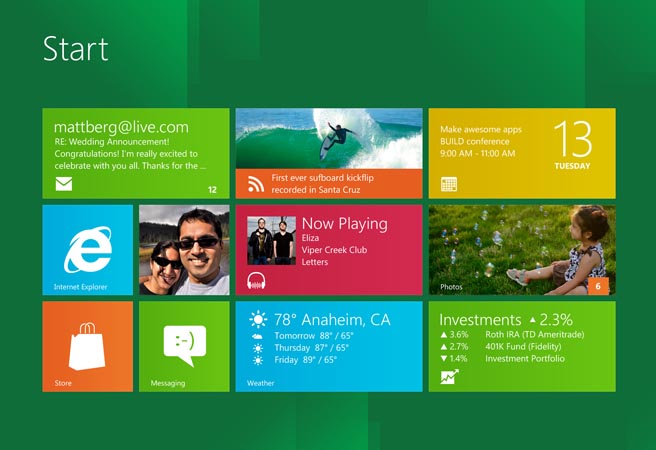Click the sun icon for Thursday forecast
This screenshot has width=656, height=450.
click(258, 348)
